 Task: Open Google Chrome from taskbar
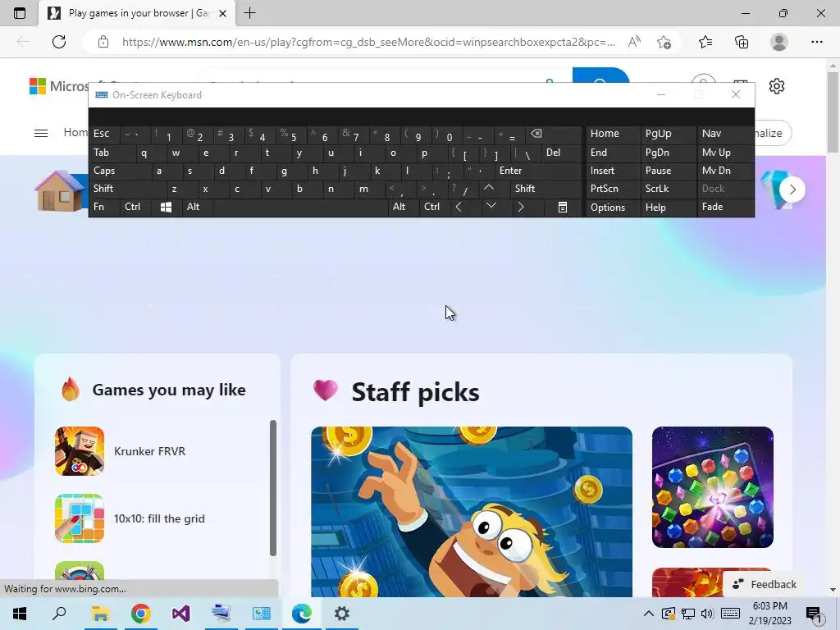click(140, 614)
